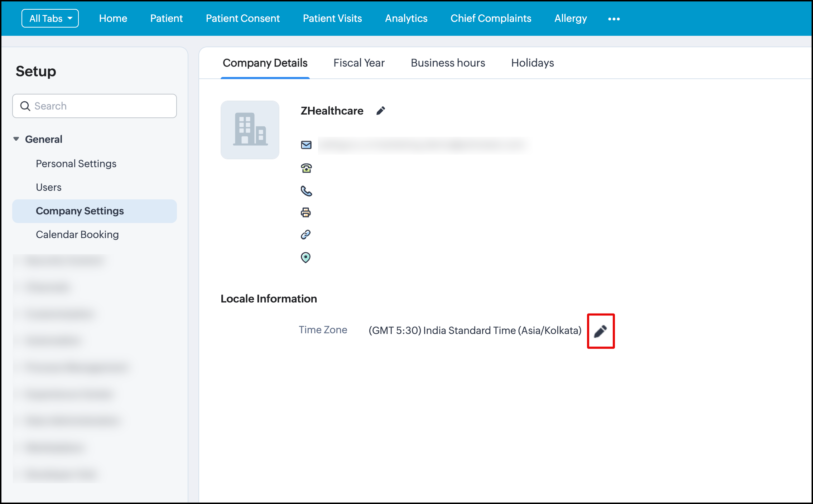Click the website link chain icon
The width and height of the screenshot is (813, 504).
pyautogui.click(x=306, y=235)
